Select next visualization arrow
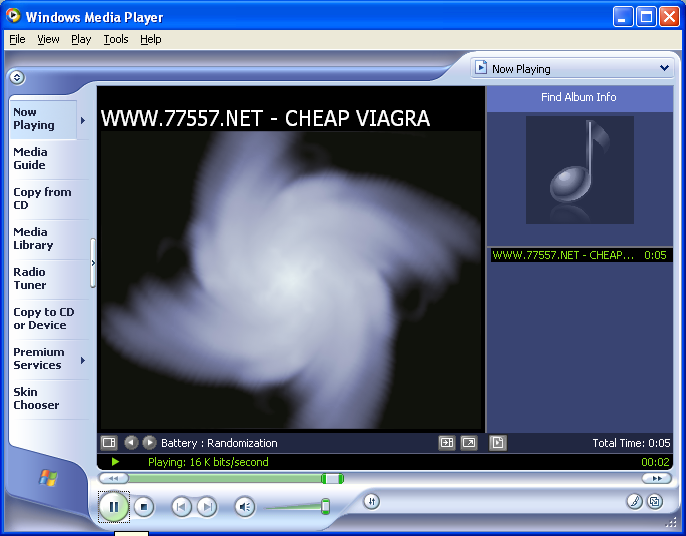686x536 pixels. tap(149, 443)
